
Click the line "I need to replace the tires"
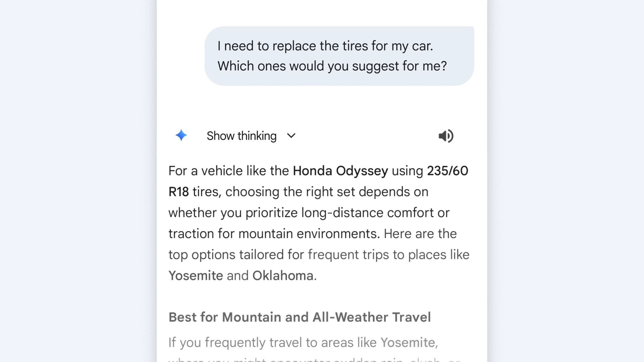pyautogui.click(x=325, y=46)
